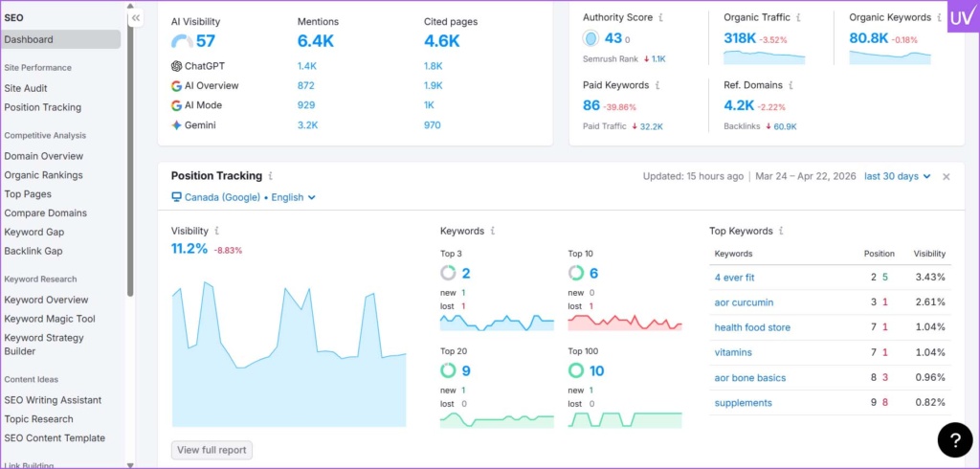980x469 pixels.
Task: Click the Gemini sparkle icon
Action: [176, 125]
